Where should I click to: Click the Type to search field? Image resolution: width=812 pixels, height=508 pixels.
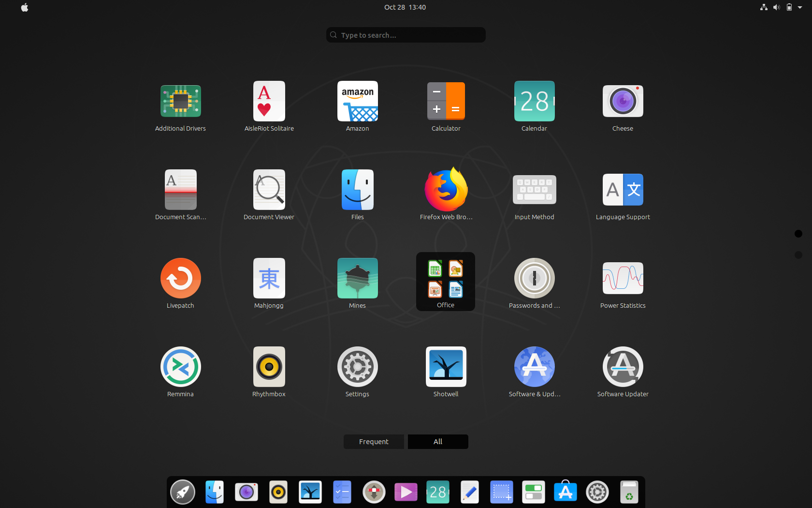406,35
